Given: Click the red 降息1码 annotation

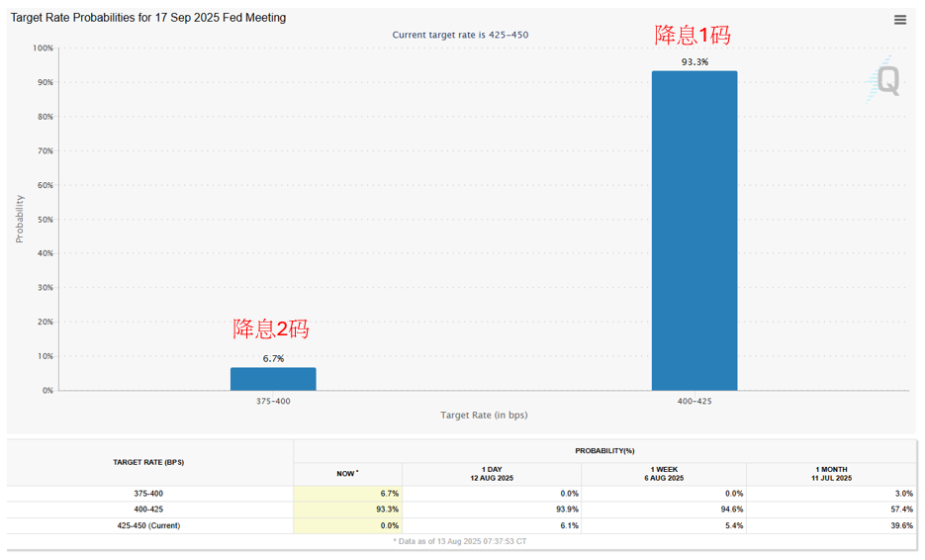Looking at the screenshot, I should [693, 36].
